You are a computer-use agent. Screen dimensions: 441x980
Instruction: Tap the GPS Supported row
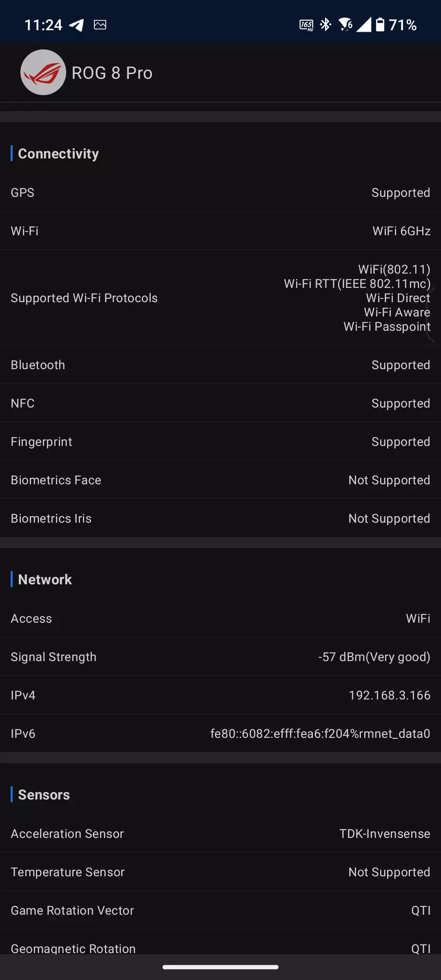(220, 192)
